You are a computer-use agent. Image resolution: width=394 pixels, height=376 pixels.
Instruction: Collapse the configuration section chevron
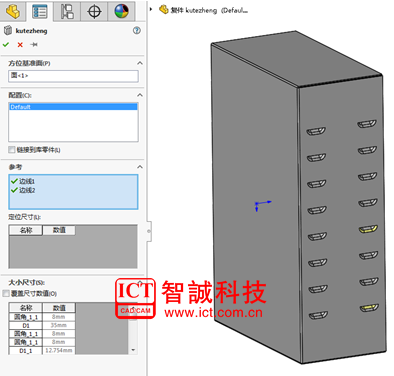point(140,95)
